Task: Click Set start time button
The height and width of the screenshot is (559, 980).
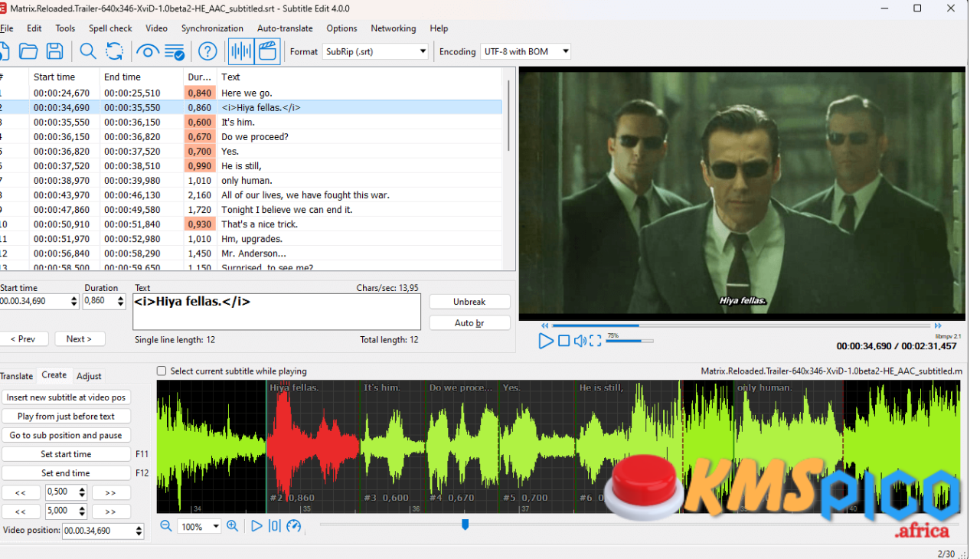Action: [66, 454]
